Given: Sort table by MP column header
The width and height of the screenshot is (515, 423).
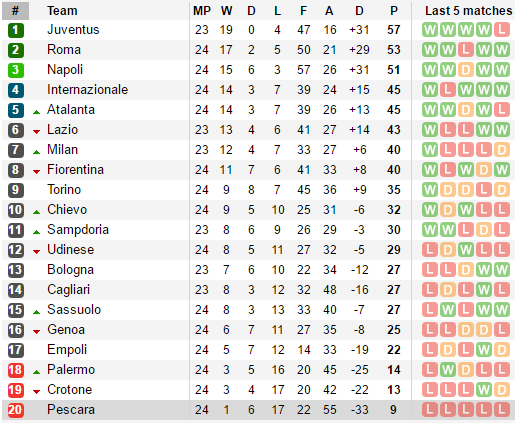Looking at the screenshot, I should [x=202, y=11].
